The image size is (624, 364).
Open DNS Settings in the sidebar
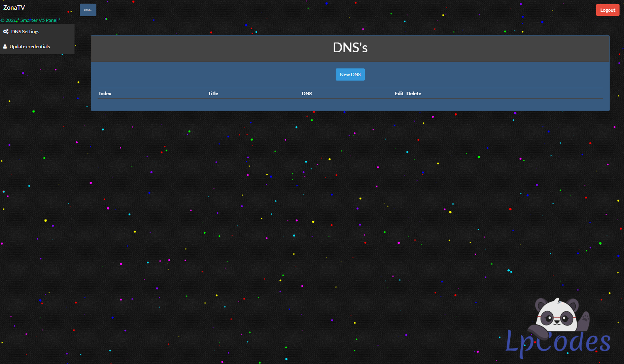pos(37,32)
